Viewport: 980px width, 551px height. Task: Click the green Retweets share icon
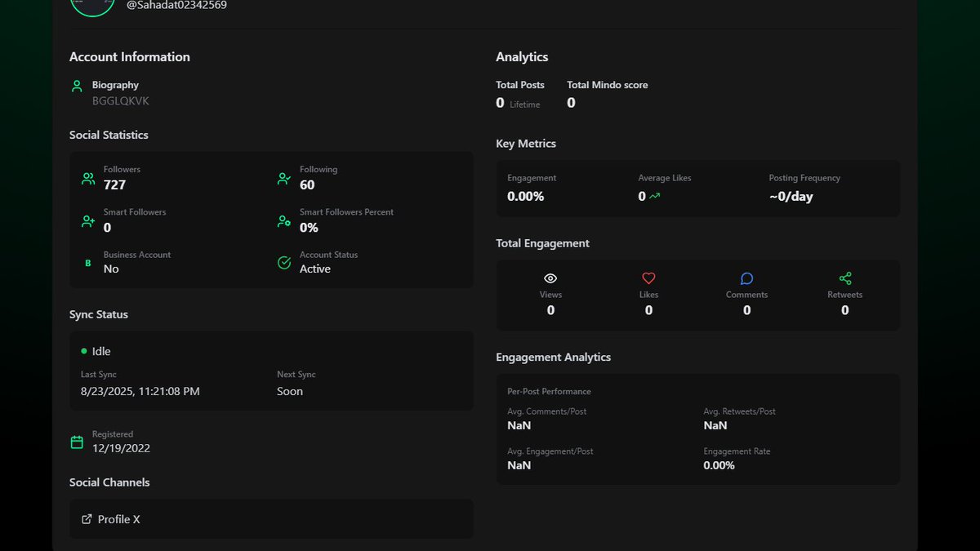pyautogui.click(x=844, y=278)
